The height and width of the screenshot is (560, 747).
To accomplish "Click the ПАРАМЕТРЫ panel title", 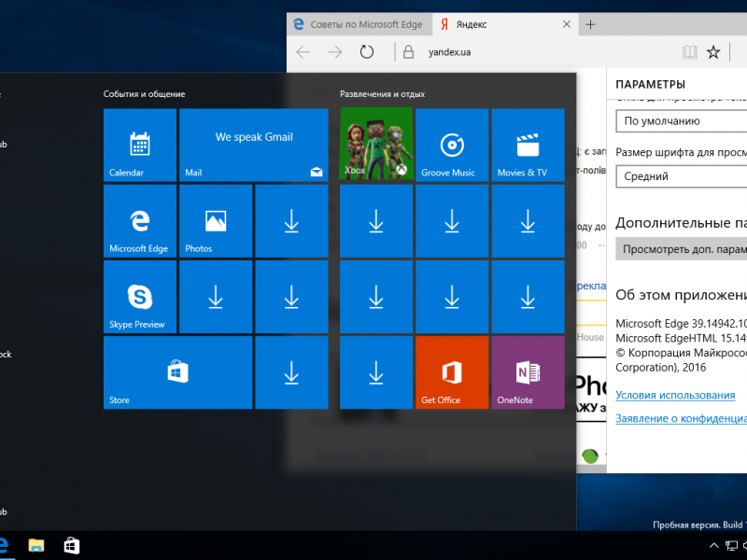I will pos(650,84).
